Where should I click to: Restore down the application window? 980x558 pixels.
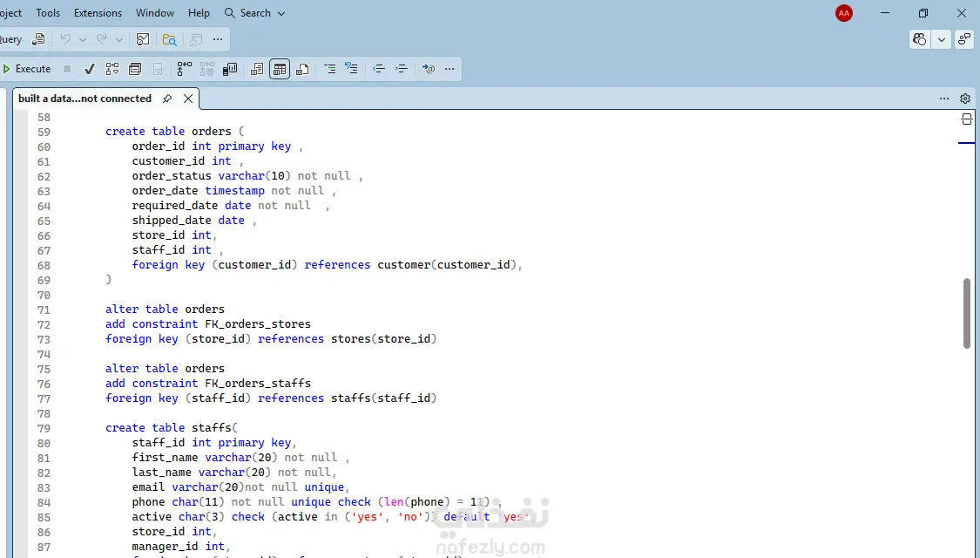923,13
